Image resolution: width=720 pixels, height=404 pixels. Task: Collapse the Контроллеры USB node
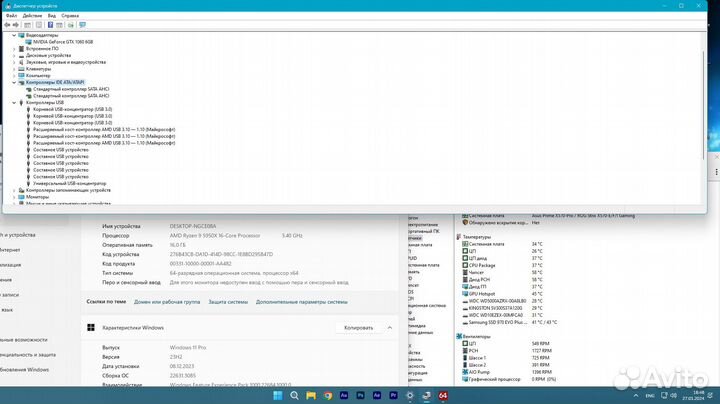click(x=14, y=103)
